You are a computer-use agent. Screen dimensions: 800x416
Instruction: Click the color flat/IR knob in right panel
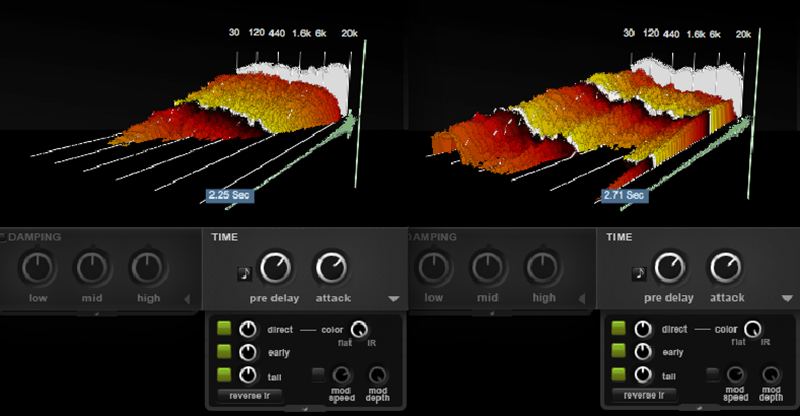point(752,329)
